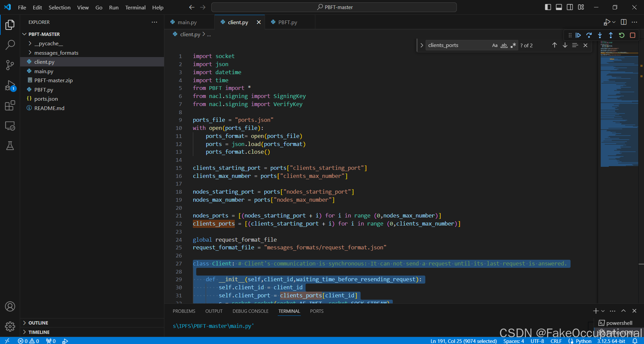Open Customize Layout button
The width and height of the screenshot is (644, 344).
pyautogui.click(x=581, y=7)
